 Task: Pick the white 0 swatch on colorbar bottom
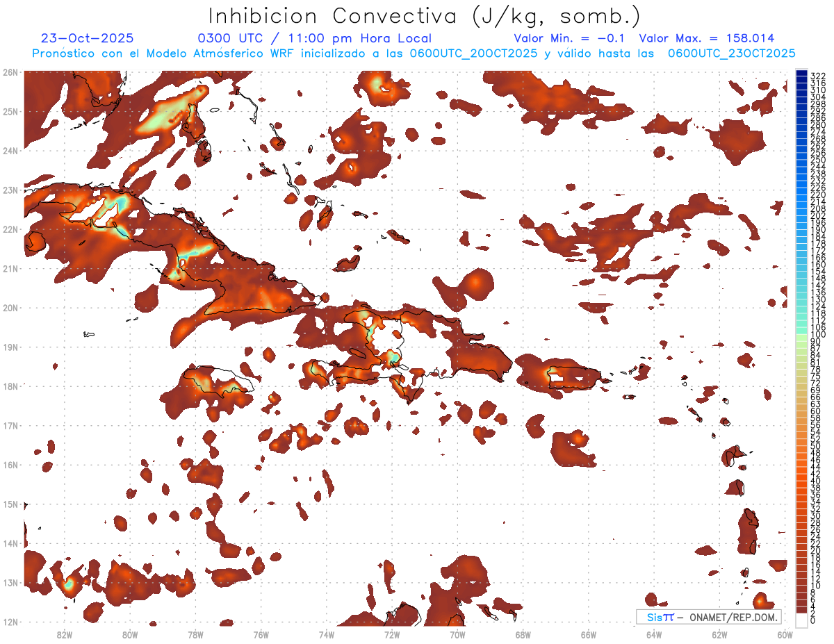pyautogui.click(x=801, y=620)
